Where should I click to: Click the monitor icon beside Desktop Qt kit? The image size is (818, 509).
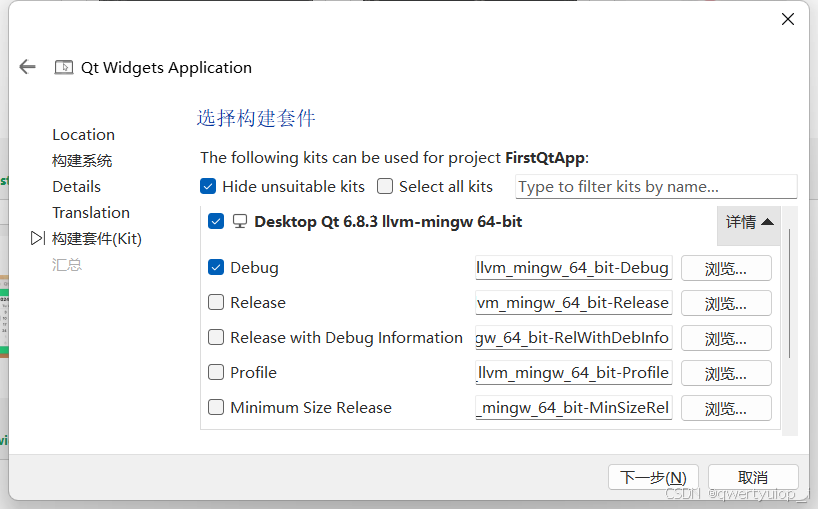[239, 222]
